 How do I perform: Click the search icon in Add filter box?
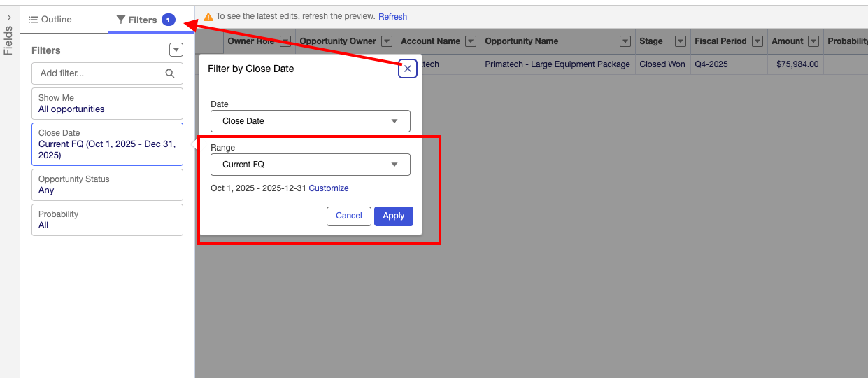click(170, 73)
